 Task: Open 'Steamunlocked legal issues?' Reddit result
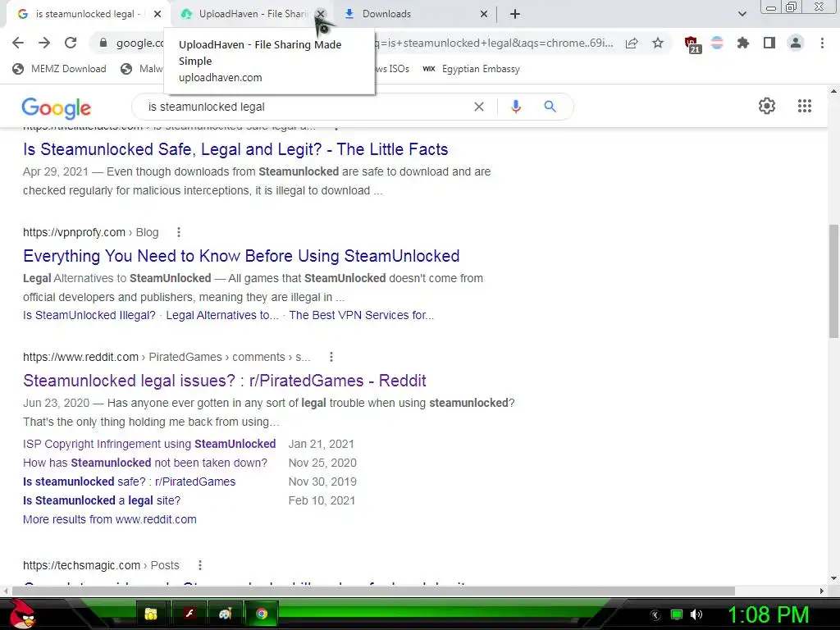pos(225,381)
